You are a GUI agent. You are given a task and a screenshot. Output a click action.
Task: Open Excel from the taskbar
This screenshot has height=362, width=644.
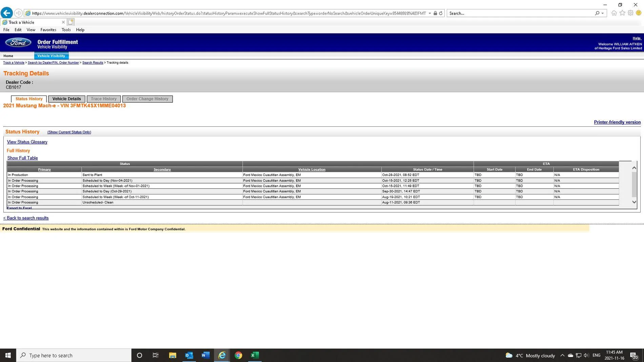tap(255, 355)
